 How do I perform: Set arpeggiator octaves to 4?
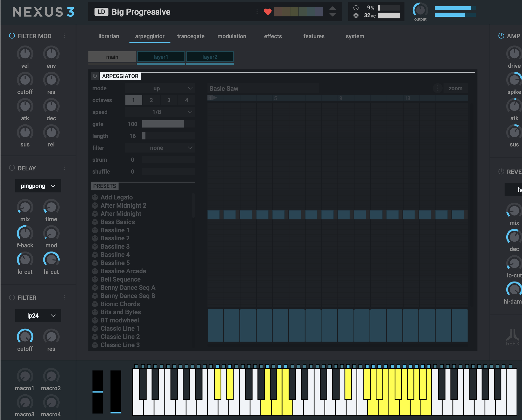coord(187,100)
